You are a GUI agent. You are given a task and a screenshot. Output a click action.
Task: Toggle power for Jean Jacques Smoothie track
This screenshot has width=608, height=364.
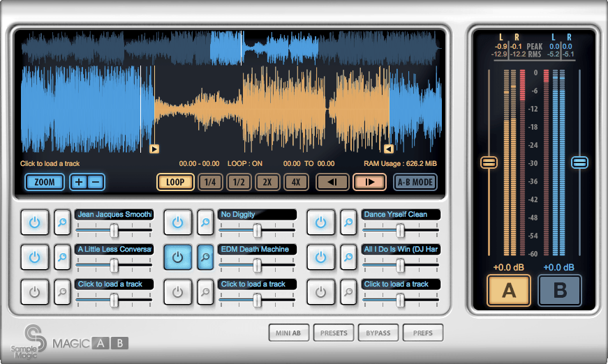[x=34, y=222]
